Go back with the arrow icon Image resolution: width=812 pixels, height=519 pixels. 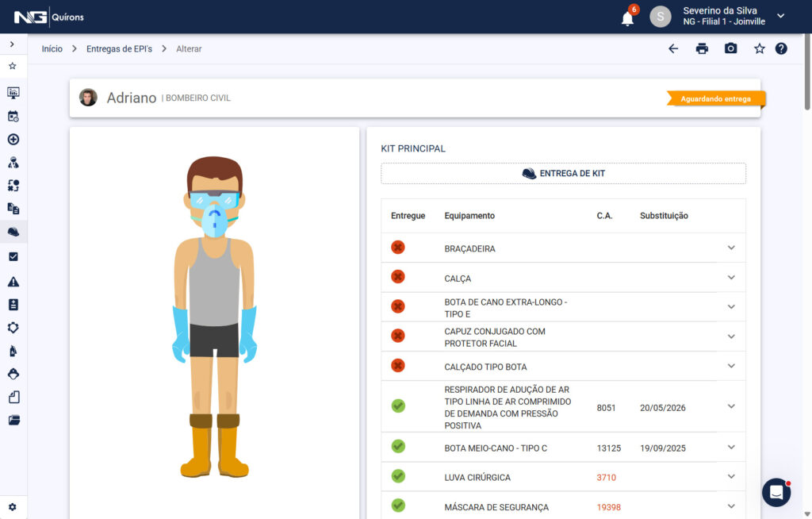673,48
